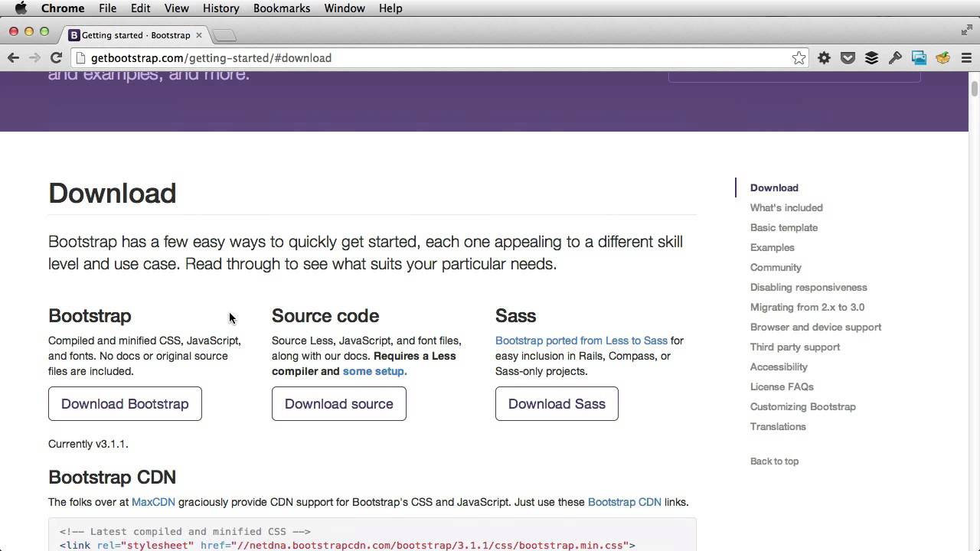Jump to Third party support in sidebar
The image size is (980, 551).
pos(795,347)
